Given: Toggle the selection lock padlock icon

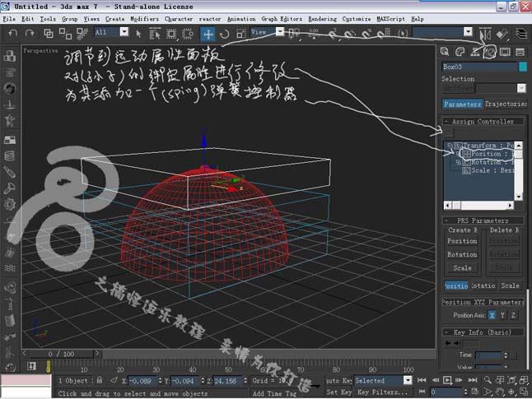Looking at the screenshot, I should [100, 380].
